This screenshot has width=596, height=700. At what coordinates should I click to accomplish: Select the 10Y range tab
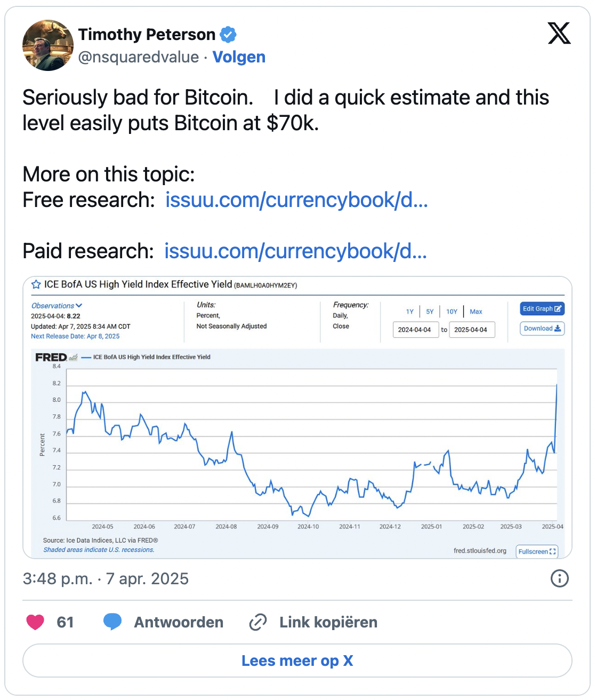click(452, 312)
